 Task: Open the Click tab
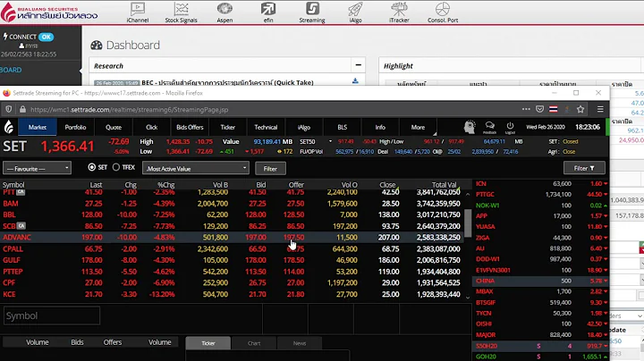point(151,127)
